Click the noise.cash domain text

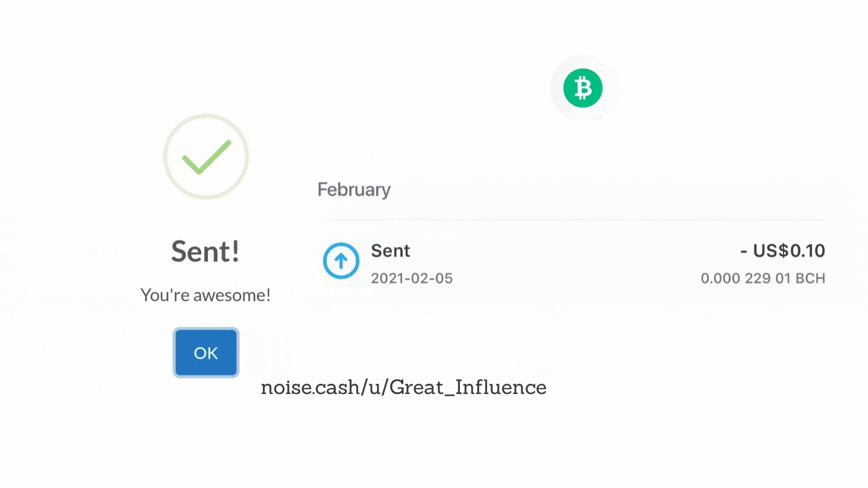tap(310, 387)
